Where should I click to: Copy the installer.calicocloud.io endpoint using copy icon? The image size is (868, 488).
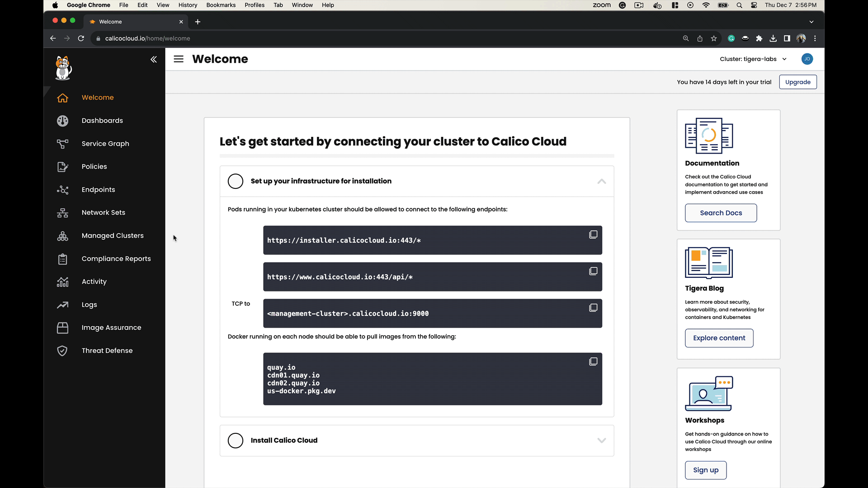click(593, 234)
